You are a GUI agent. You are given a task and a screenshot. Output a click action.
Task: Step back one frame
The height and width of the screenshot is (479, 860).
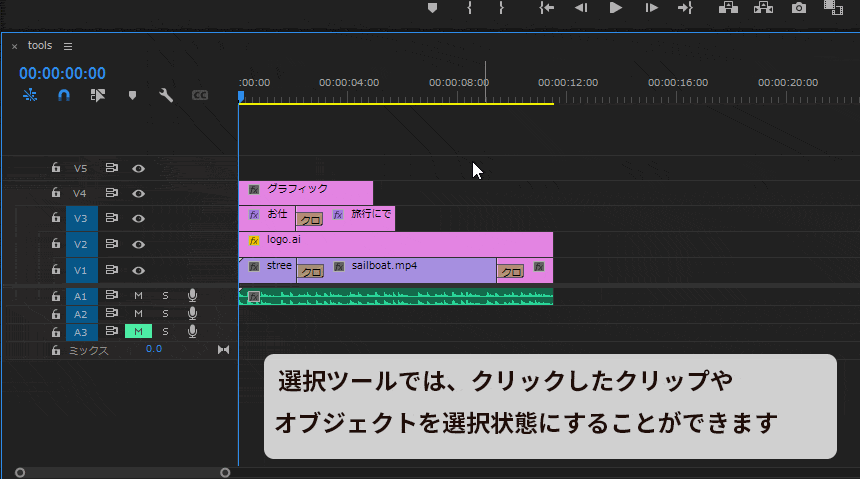point(581,8)
